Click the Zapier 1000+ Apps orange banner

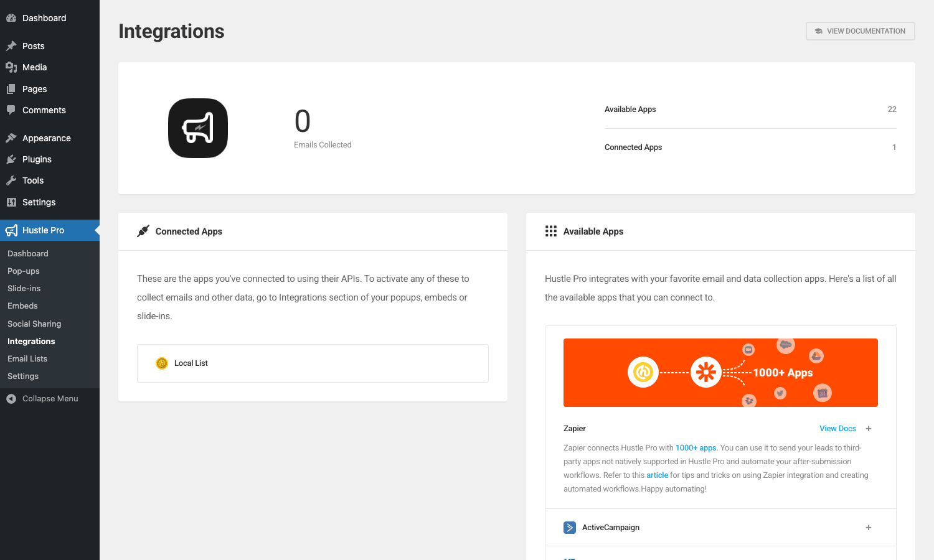pos(720,373)
